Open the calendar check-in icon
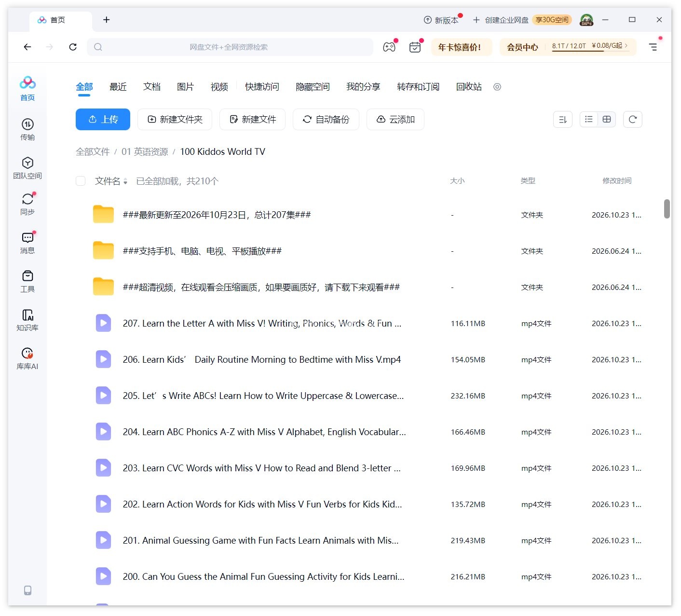 pyautogui.click(x=415, y=47)
